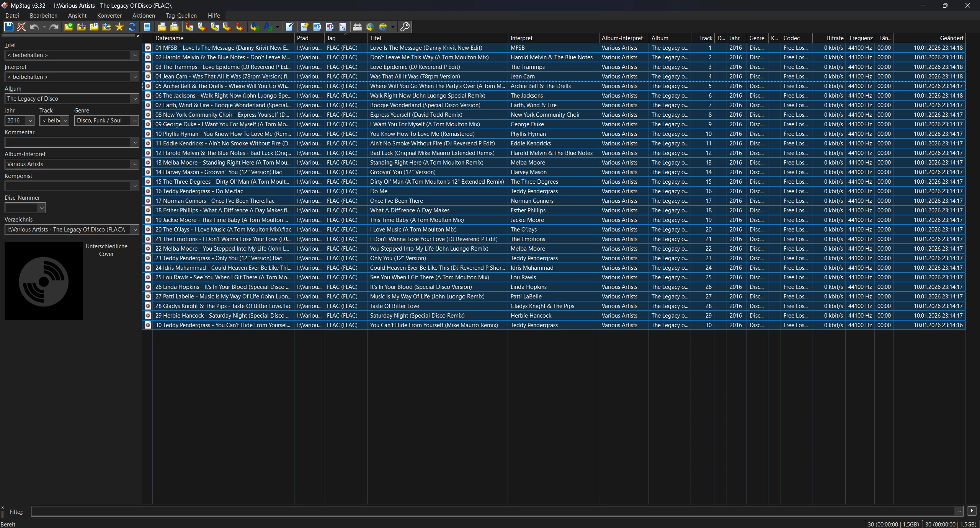Open the Tag-Quellen menu
Image resolution: width=980 pixels, height=528 pixels.
[181, 16]
